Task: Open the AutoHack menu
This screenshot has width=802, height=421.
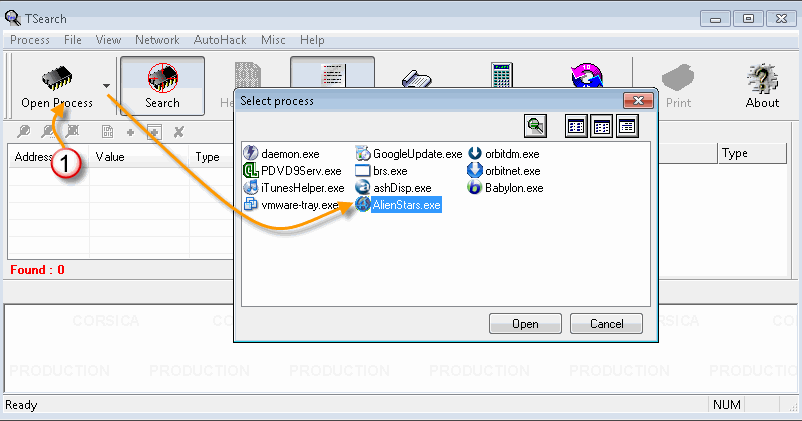Action: [x=220, y=40]
